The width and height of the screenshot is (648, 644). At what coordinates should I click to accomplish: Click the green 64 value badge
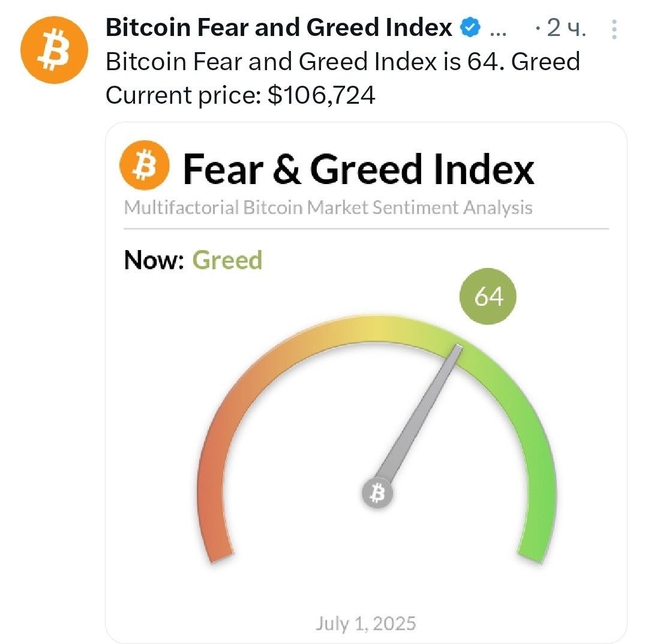[x=488, y=296]
